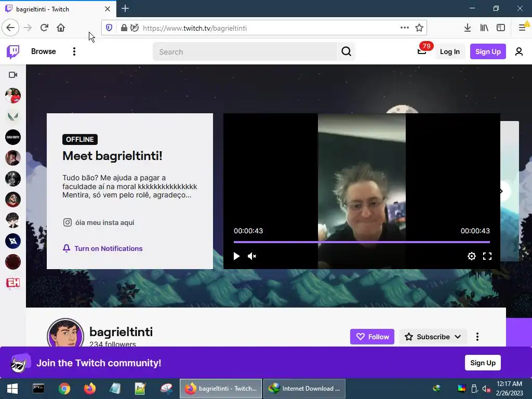Close the bagrieltinti Twitch tab
The image size is (532, 399).
tap(107, 9)
